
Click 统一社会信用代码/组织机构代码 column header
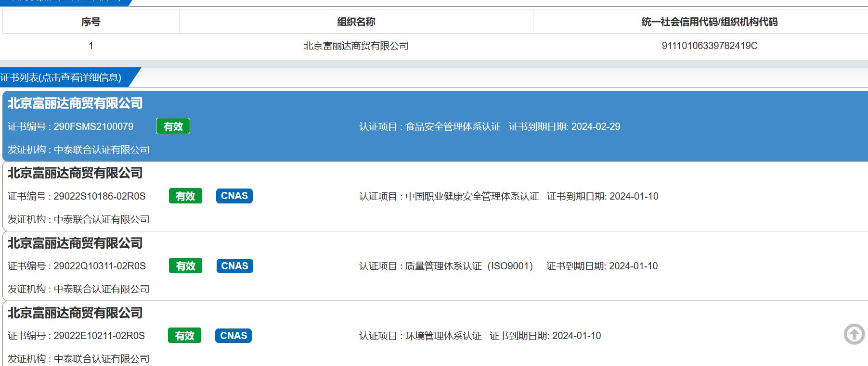tap(710, 22)
